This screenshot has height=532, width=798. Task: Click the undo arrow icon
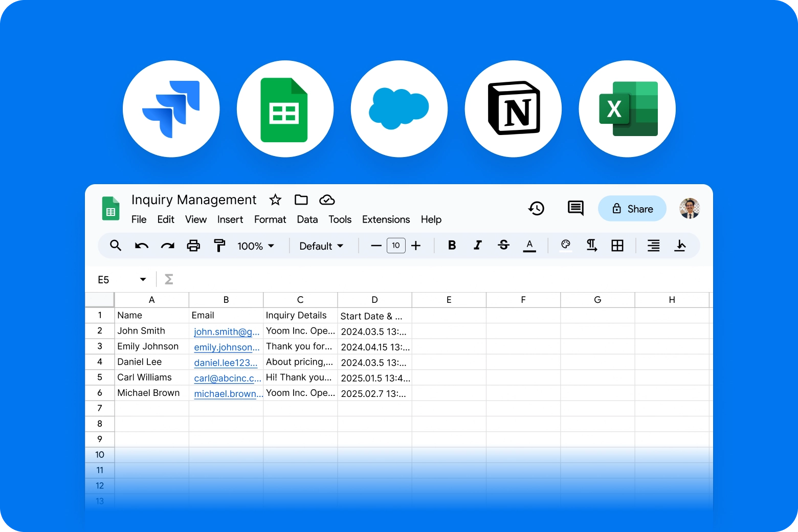[142, 246]
